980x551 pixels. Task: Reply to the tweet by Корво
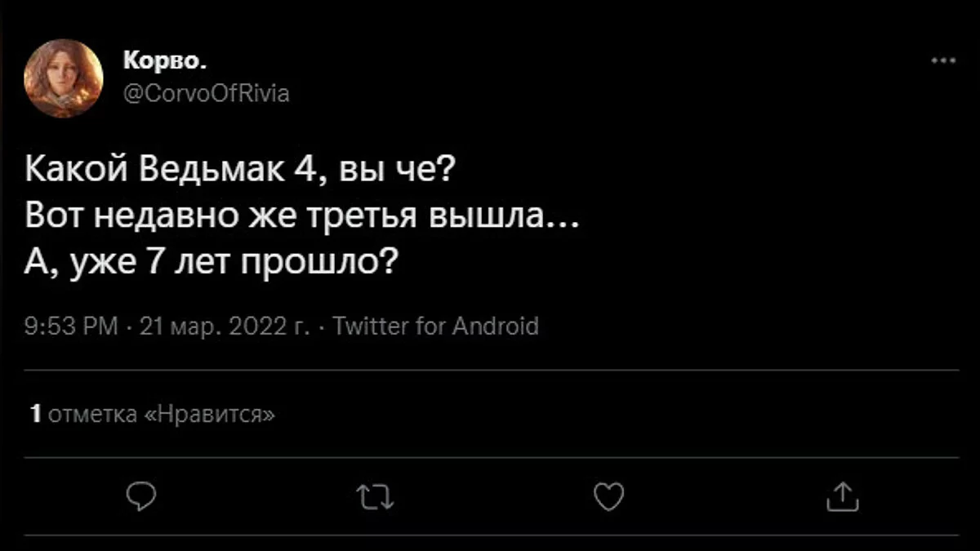tap(140, 495)
